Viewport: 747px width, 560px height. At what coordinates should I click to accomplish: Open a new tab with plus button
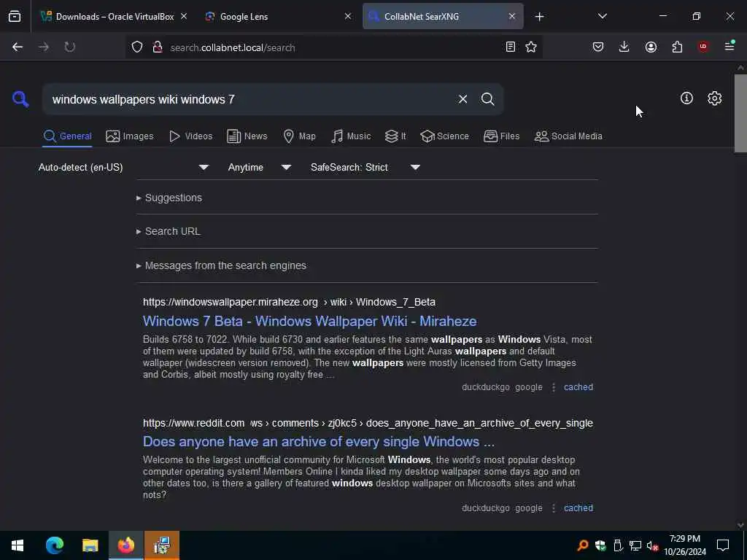539,17
